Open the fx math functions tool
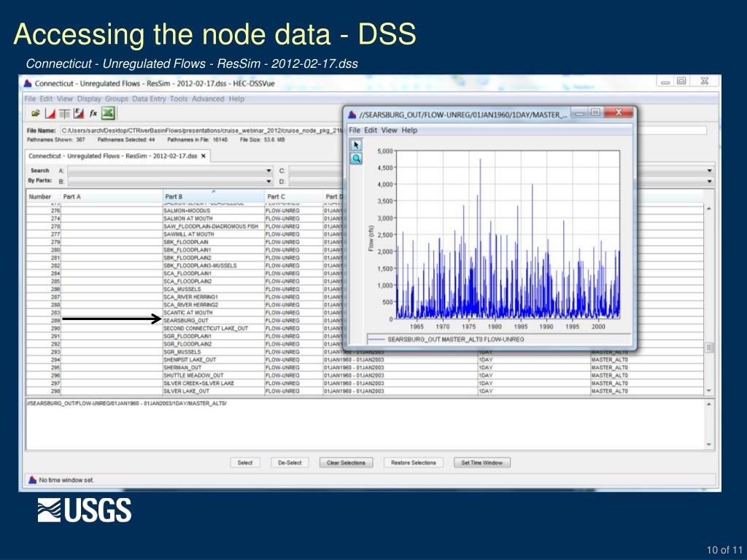The width and height of the screenshot is (747, 560). [93, 113]
